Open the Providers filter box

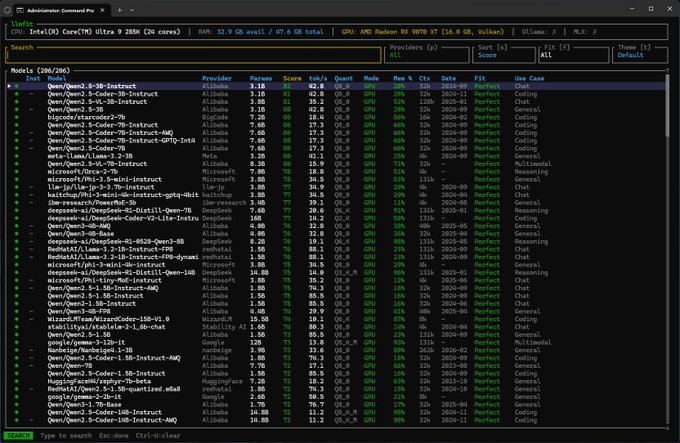(x=427, y=55)
